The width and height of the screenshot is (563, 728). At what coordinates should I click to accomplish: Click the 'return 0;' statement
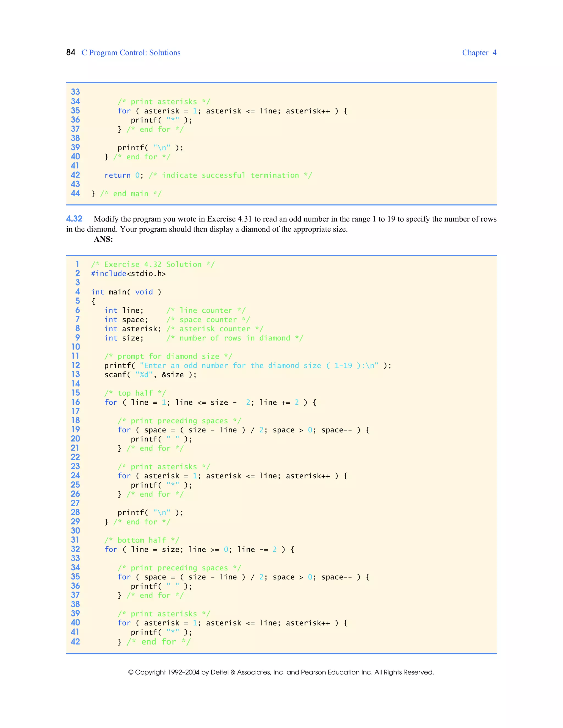click(124, 175)
